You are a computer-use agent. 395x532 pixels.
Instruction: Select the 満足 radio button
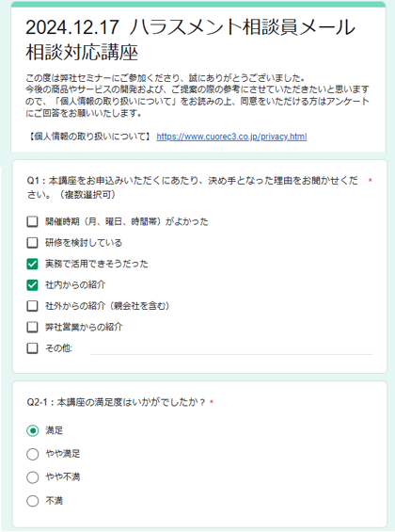click(x=33, y=430)
